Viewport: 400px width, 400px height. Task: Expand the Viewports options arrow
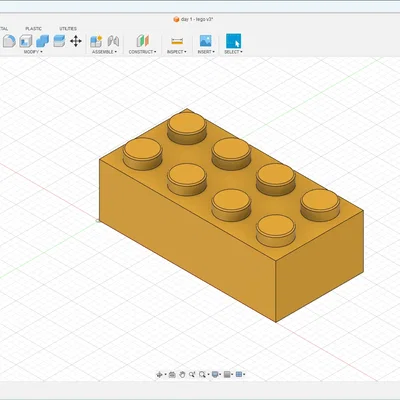coord(244,375)
